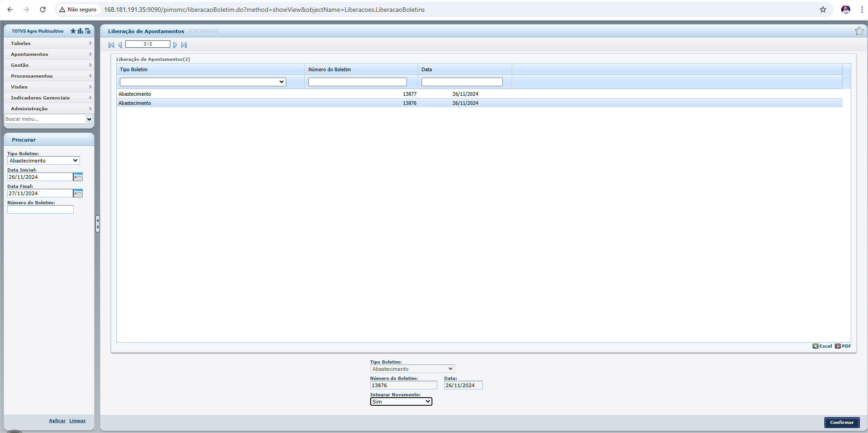Open calendar for Data Final
This screenshot has height=433, width=868.
pyautogui.click(x=78, y=193)
